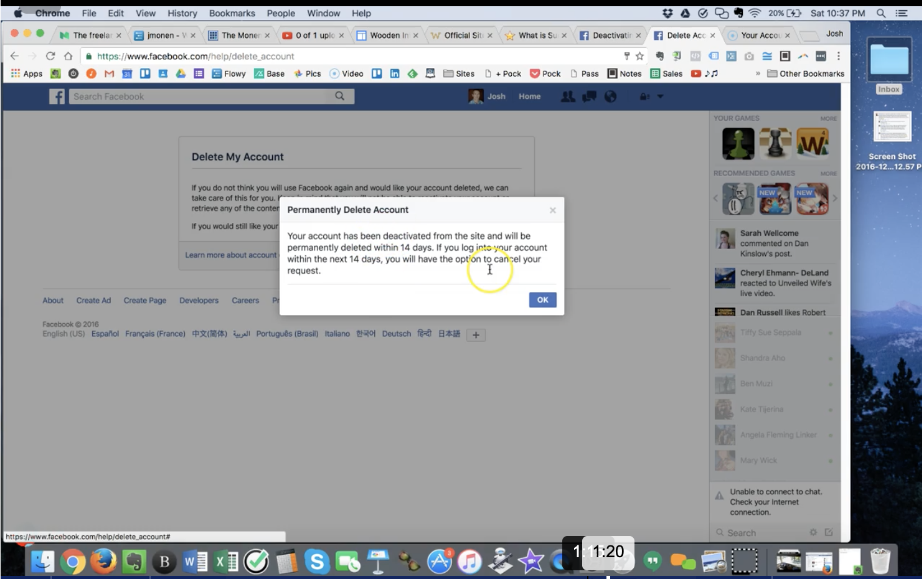The width and height of the screenshot is (924, 579).
Task: Open the Sales bookmark
Action: tap(666, 73)
